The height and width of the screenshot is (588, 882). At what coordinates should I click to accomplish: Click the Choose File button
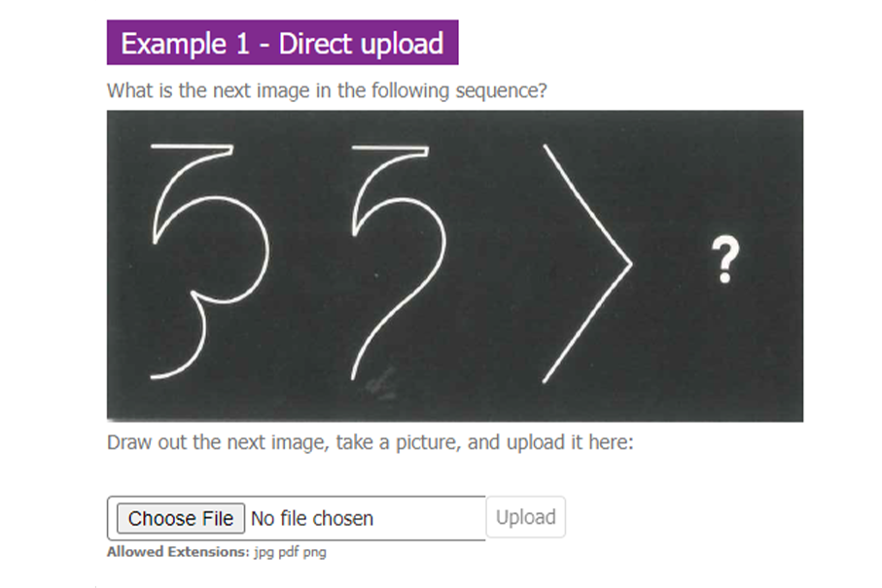click(181, 518)
